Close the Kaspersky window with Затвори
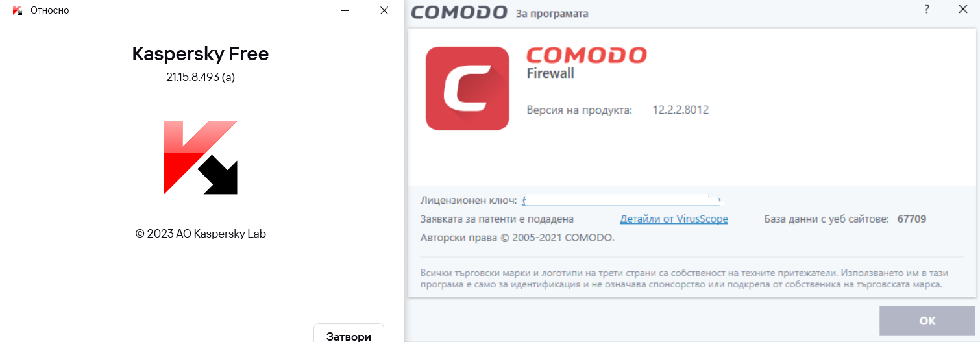This screenshot has height=342, width=980. 349,336
